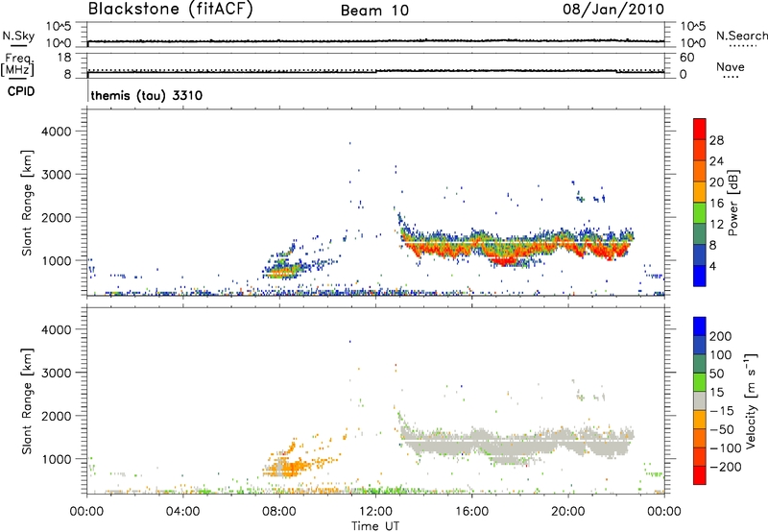Click the '28' tick on the power scale
This screenshot has height=532, width=768.
pos(716,140)
